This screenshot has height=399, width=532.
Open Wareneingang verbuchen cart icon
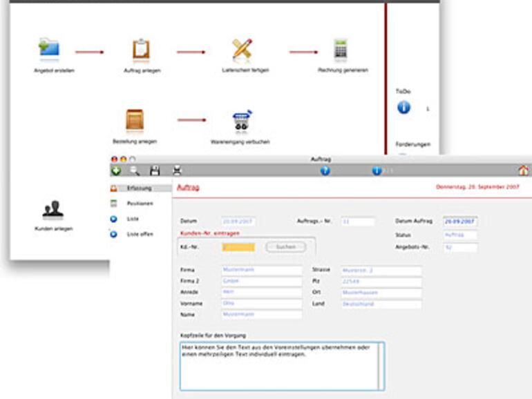tap(243, 119)
